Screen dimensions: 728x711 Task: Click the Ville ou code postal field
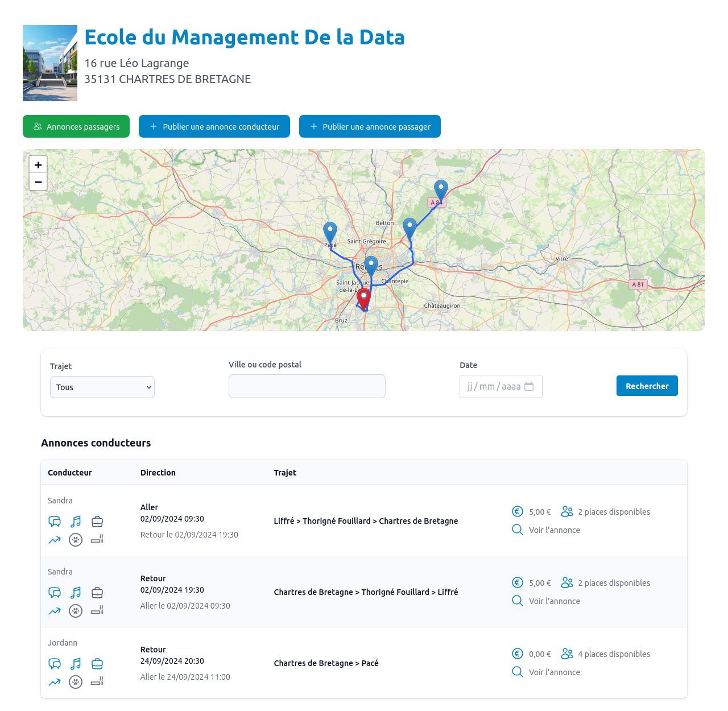(307, 387)
